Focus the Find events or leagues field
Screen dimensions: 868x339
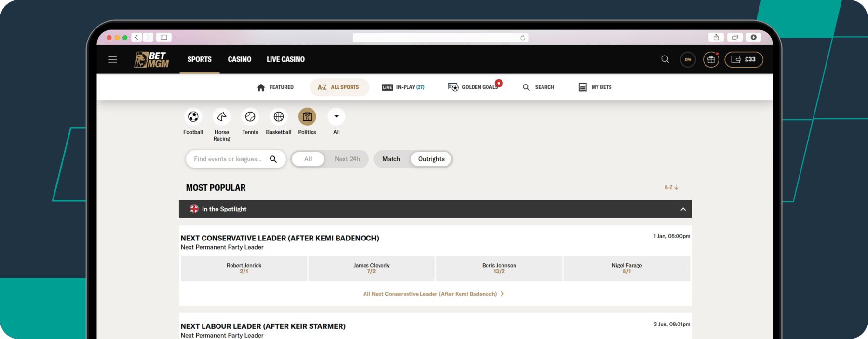coord(236,159)
